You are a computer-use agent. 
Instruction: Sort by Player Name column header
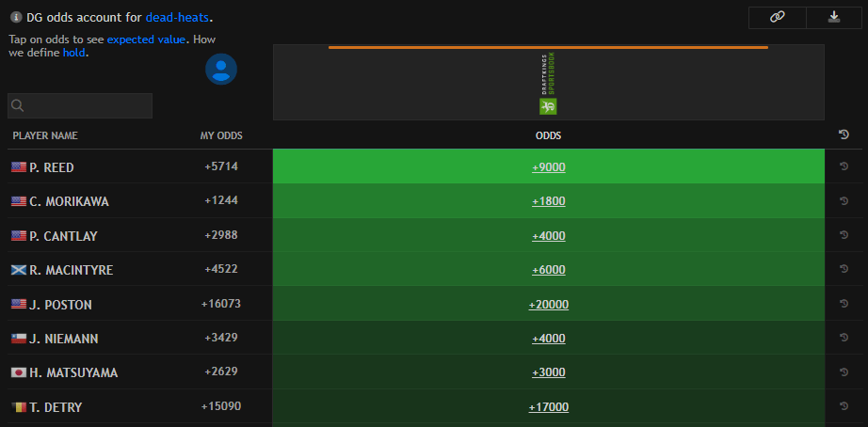click(x=45, y=135)
